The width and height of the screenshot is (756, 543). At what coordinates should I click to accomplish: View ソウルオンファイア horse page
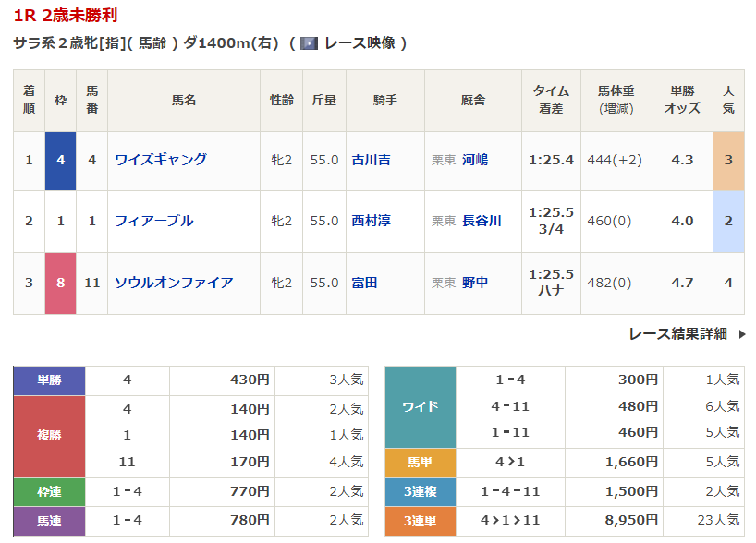coord(174,283)
